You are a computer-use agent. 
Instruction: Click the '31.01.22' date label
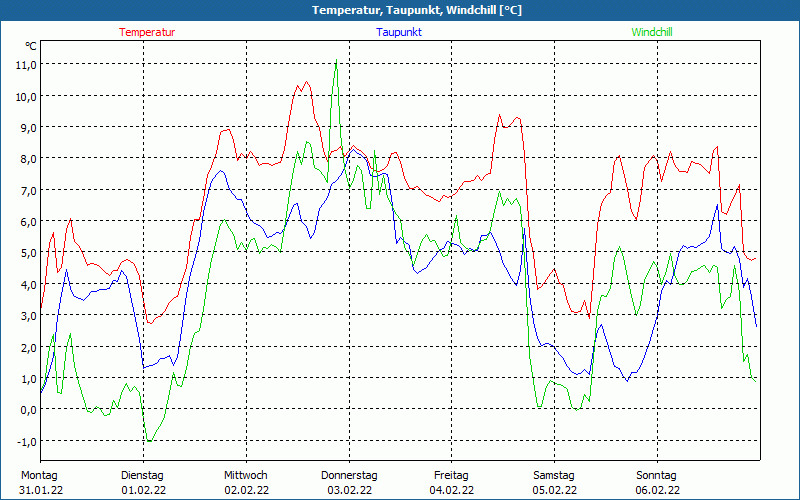coord(41,490)
